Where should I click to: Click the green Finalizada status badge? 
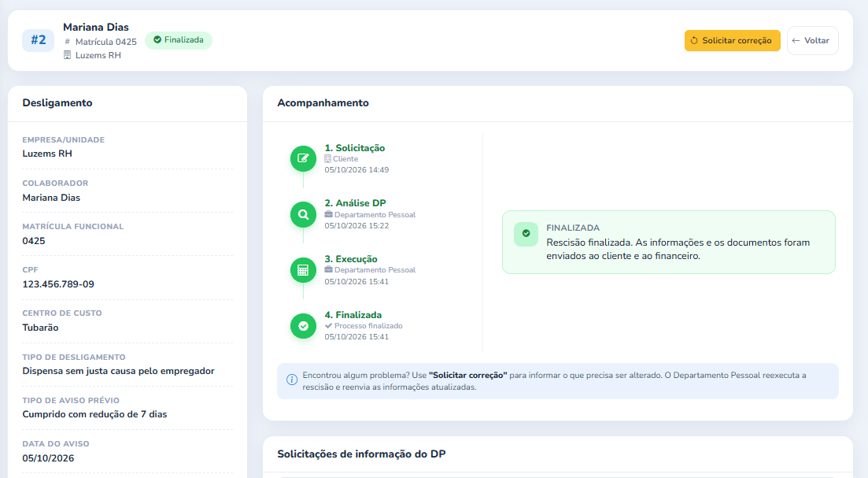(x=179, y=40)
